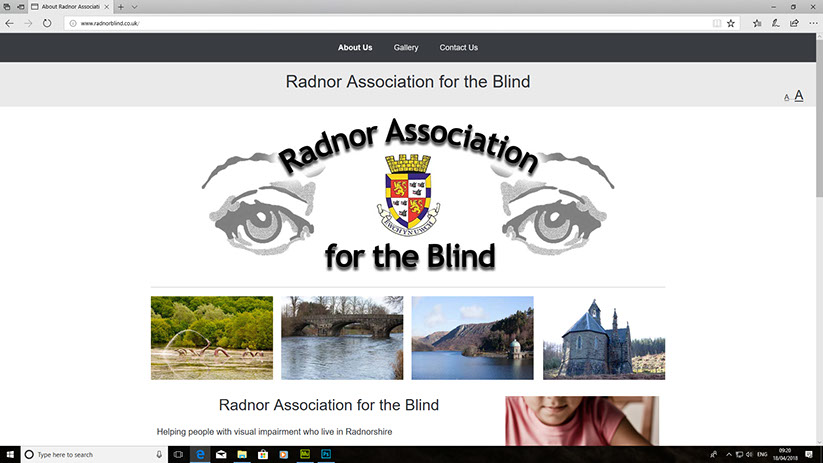
Task: Open the orange media player taskbar icon
Action: [x=284, y=455]
